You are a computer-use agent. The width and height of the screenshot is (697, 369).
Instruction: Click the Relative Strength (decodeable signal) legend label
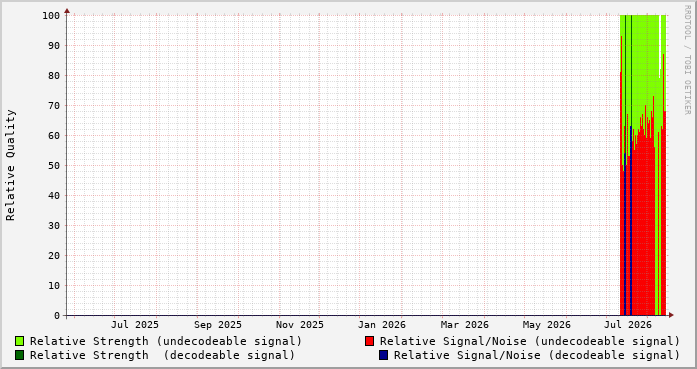tap(162, 356)
